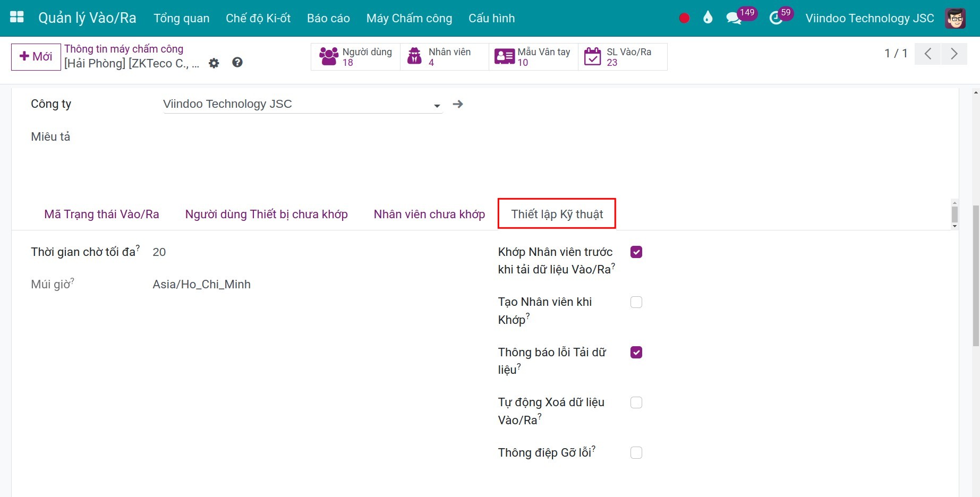Uncheck Khớp Nhân viên trước khi tải dữ liệu
Viewport: 980px width, 497px height.
point(636,252)
